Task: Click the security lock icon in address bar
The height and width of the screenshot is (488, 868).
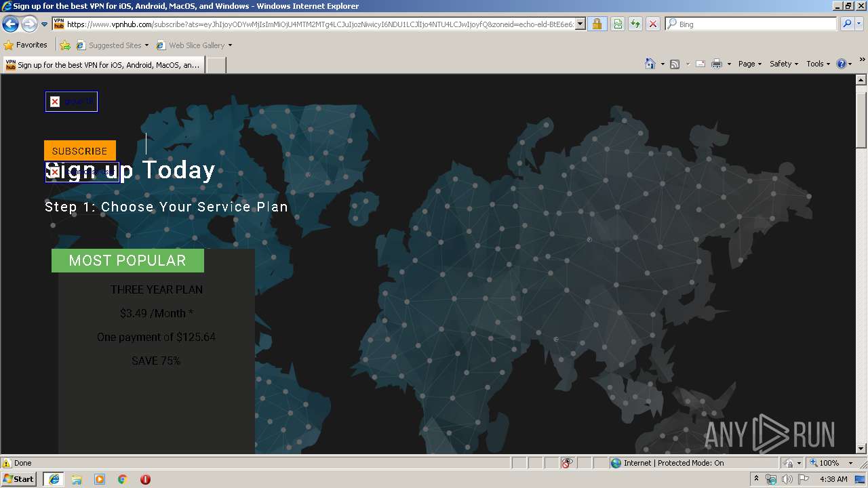Action: click(597, 24)
